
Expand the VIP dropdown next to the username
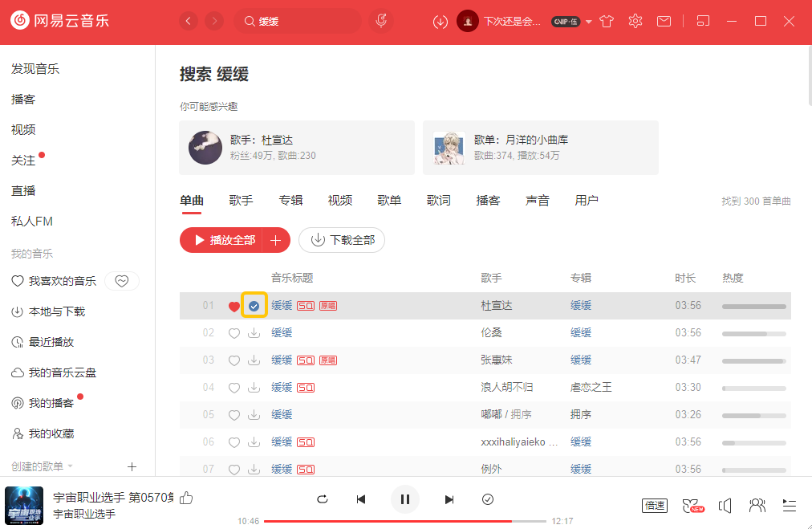(588, 22)
